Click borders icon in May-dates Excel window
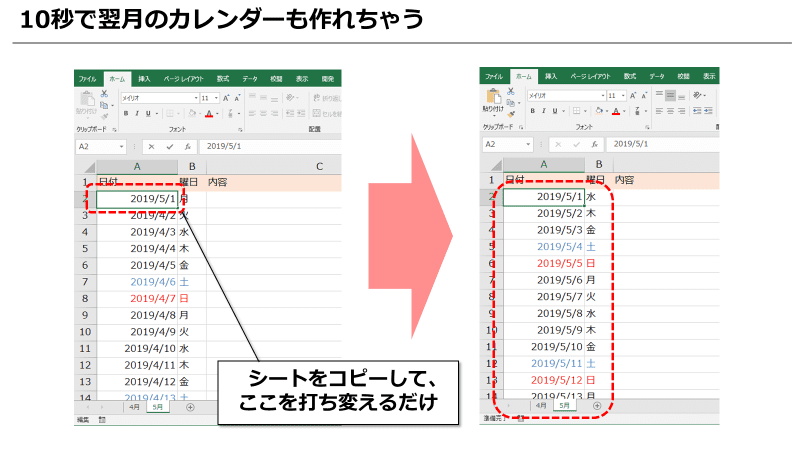Screen dimensions: 800x450 (576, 111)
